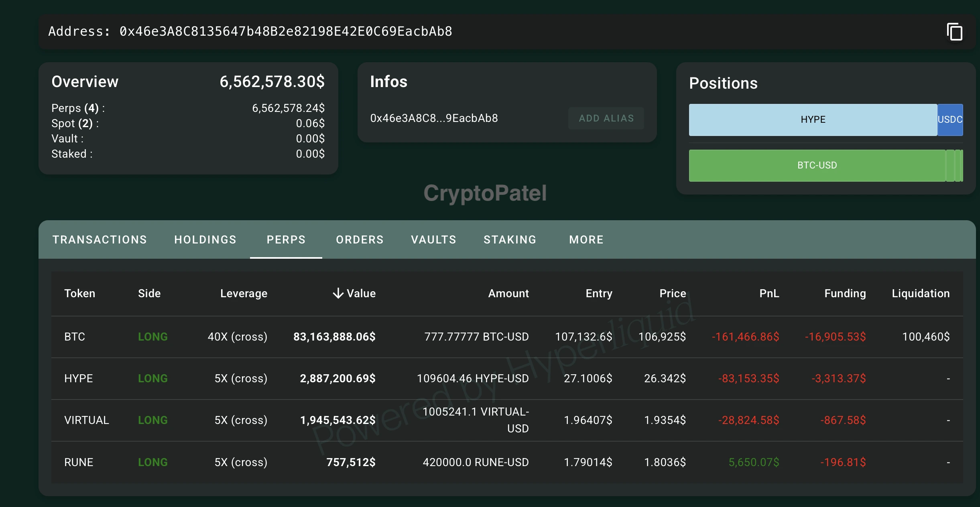Click the total value 6,562,578.30$

[x=272, y=82]
